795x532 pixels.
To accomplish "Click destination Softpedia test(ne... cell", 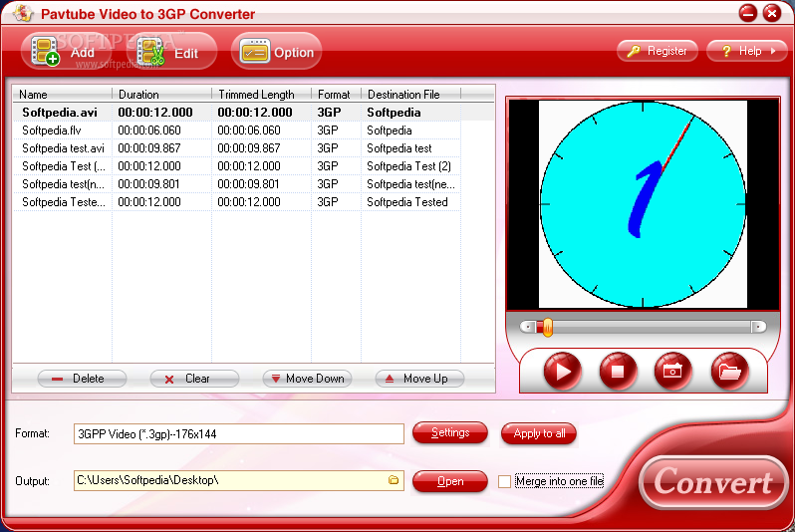I will click(x=410, y=184).
